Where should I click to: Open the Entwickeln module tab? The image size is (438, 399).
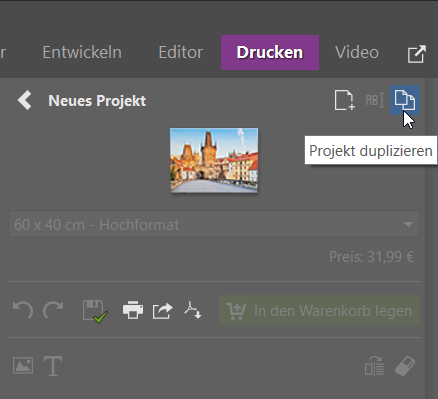tap(82, 52)
